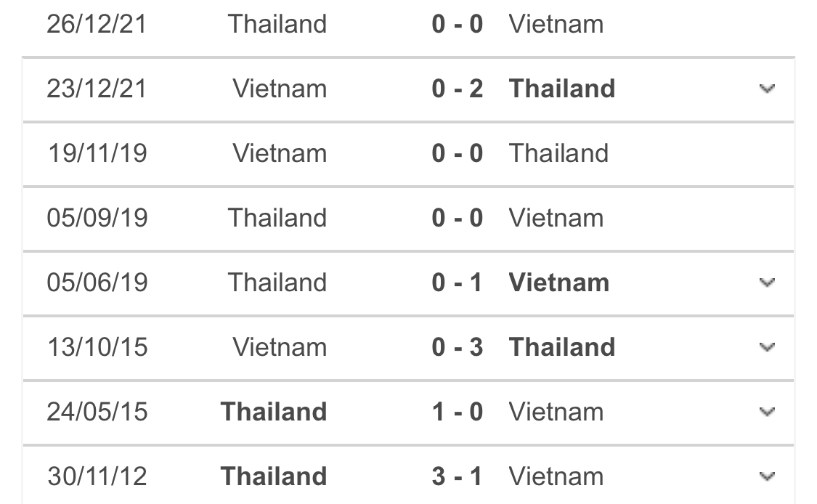The width and height of the screenshot is (817, 504).
Task: Show details for the 30/11/12 match chevron
Action: [x=767, y=477]
